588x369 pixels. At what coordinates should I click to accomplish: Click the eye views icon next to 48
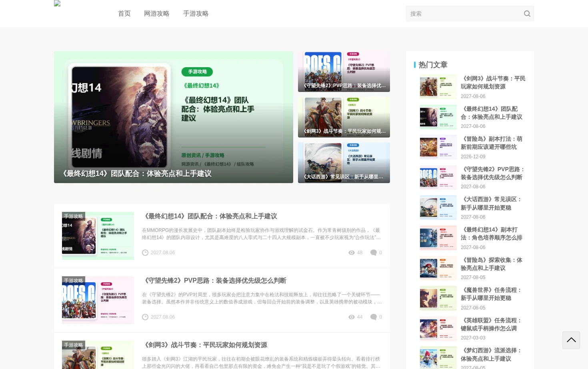(352, 253)
